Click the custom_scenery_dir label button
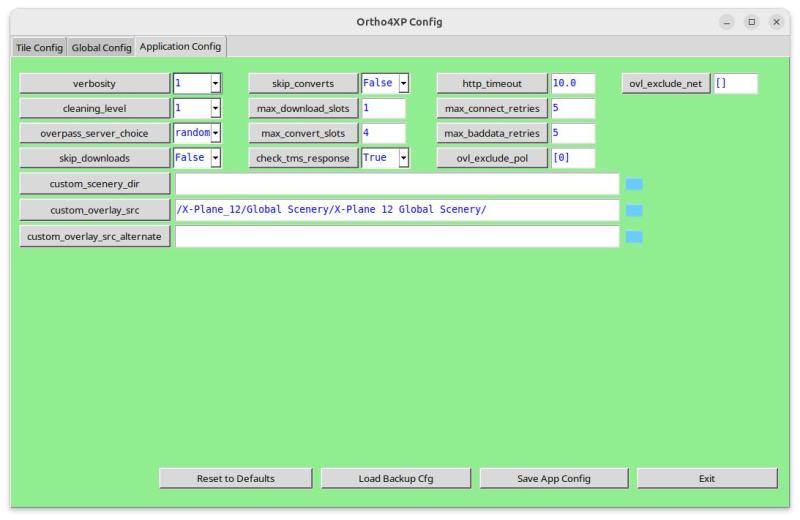This screenshot has height=520, width=800. click(94, 184)
